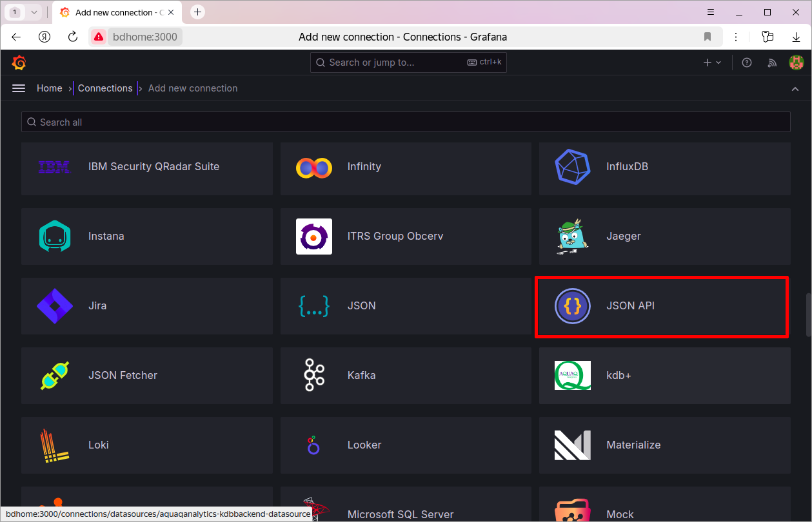812x522 pixels.
Task: Expand the plus New dropdown
Action: coord(712,63)
